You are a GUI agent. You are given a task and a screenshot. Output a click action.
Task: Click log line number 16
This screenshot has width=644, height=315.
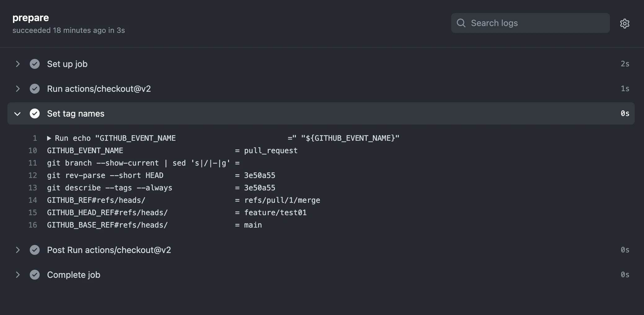(33, 225)
